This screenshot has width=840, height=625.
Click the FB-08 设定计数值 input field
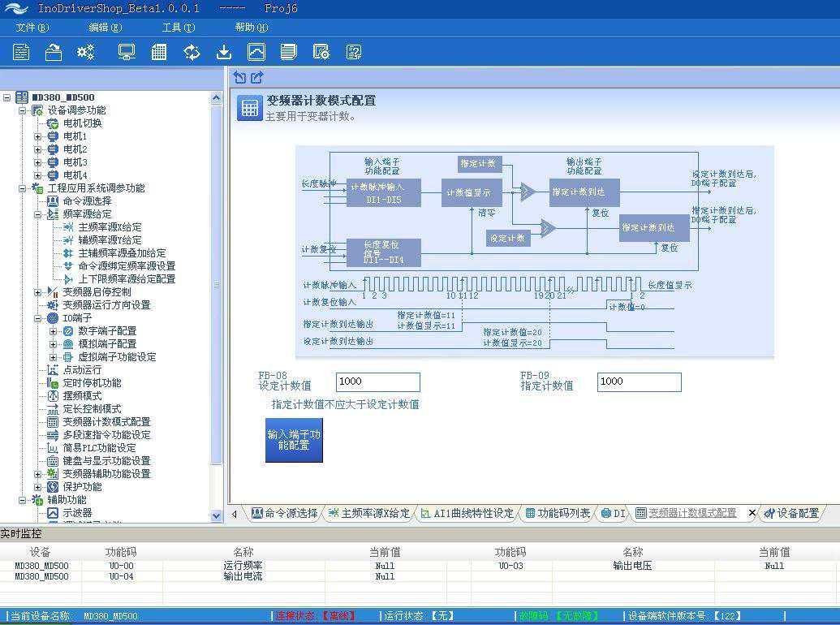(x=377, y=382)
